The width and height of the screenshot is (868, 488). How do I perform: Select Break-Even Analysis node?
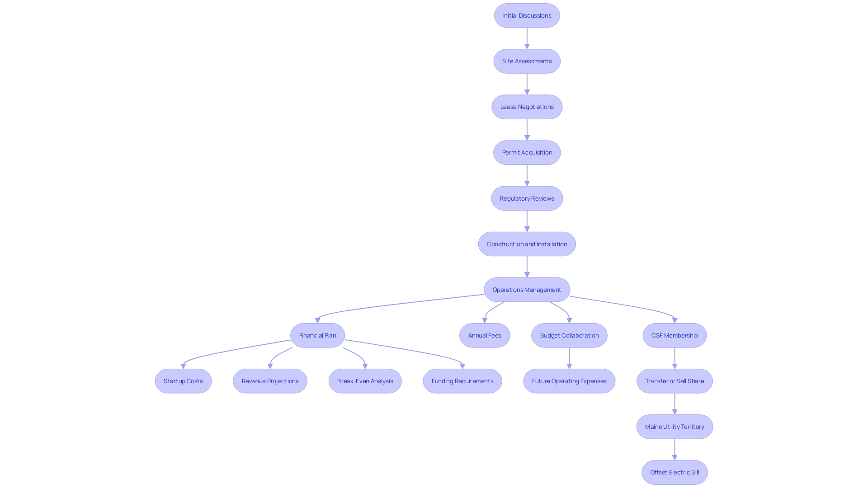(x=365, y=381)
